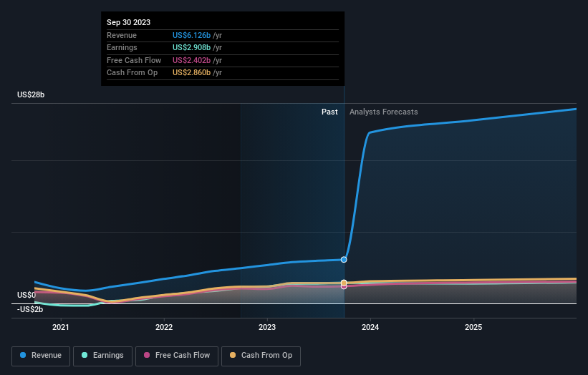Click the 2024 x-axis label
Viewport: 588px width, 375px height.
pos(370,328)
